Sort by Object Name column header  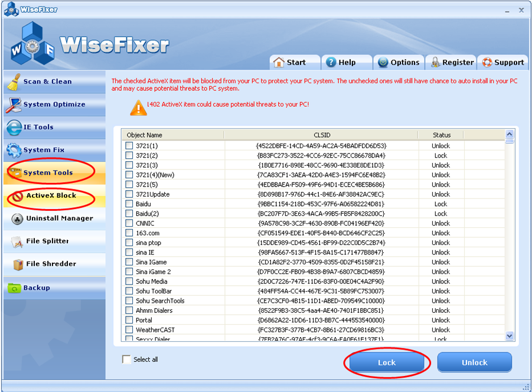click(173, 135)
